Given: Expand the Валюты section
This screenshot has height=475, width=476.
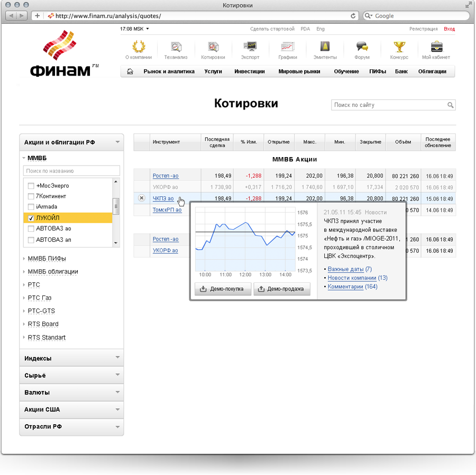Looking at the screenshot, I should 71,392.
